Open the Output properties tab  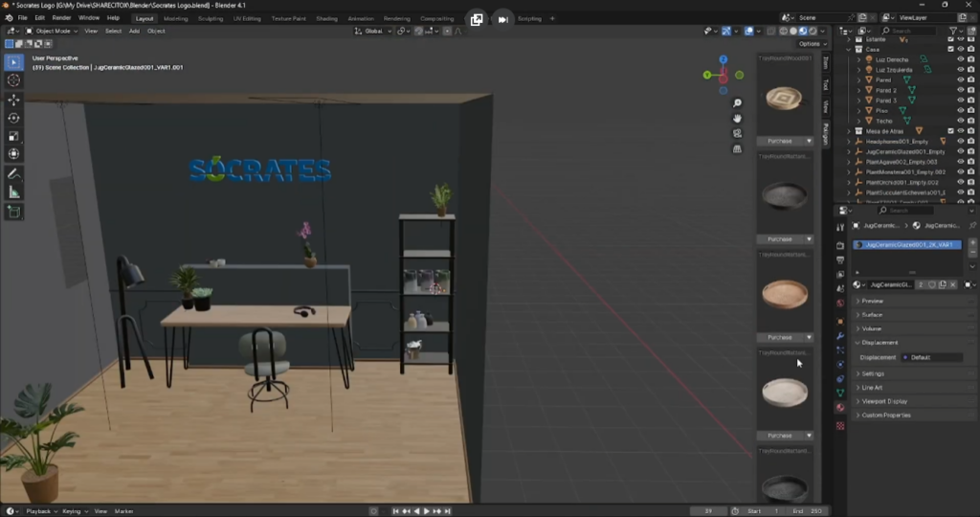click(840, 260)
